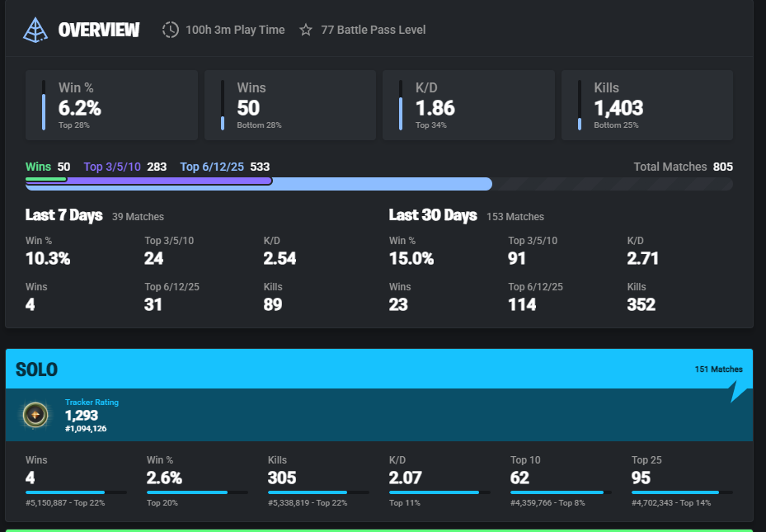Click the Last 30 Days Kills 352
Screen dimensions: 766x532
(641, 305)
